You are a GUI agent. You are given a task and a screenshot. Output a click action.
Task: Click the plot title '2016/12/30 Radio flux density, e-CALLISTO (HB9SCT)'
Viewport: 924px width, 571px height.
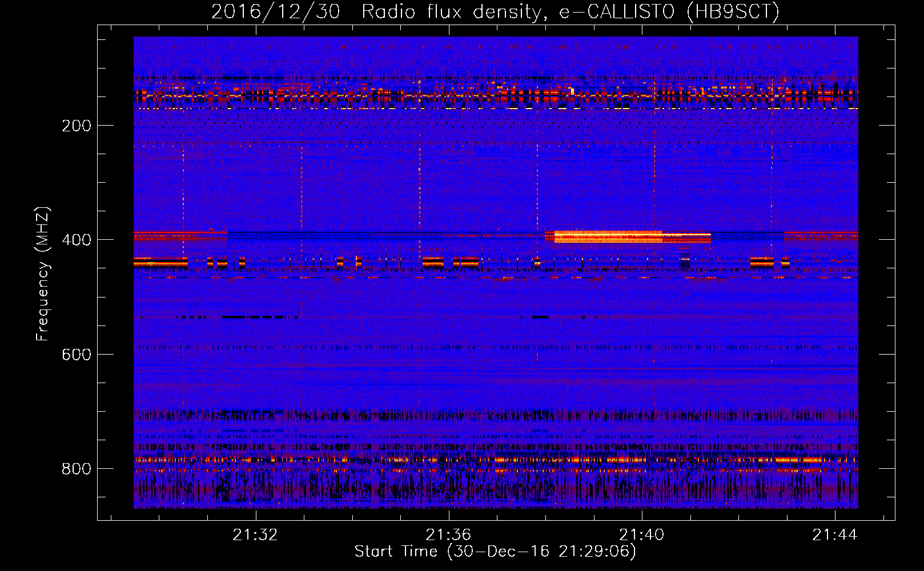495,11
